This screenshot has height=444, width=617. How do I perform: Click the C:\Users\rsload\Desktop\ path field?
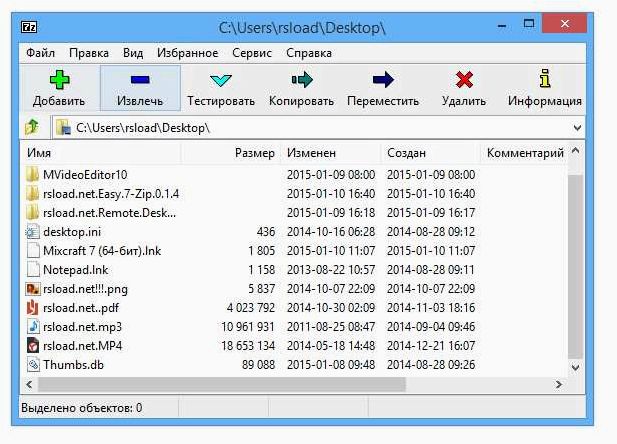318,128
